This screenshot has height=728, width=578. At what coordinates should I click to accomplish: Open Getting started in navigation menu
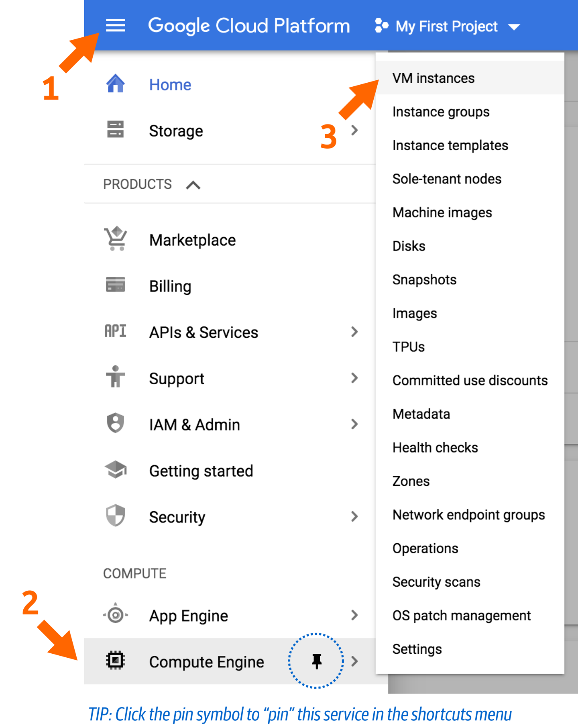[201, 471]
